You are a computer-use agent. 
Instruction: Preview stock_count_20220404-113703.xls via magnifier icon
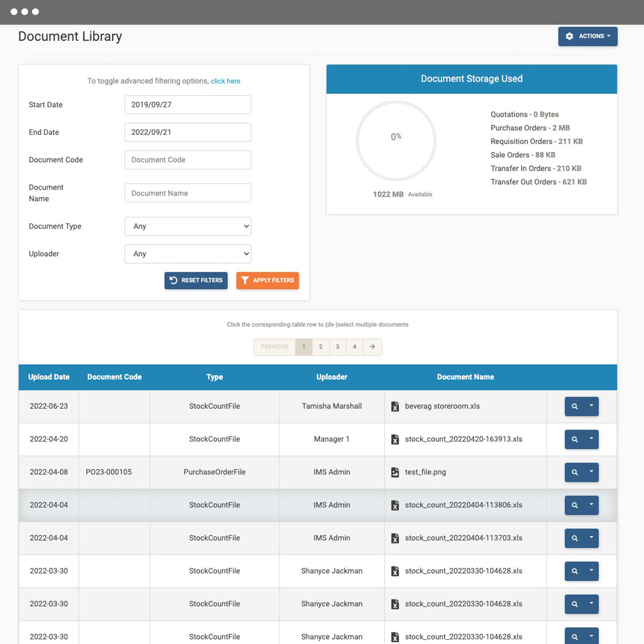tap(575, 538)
